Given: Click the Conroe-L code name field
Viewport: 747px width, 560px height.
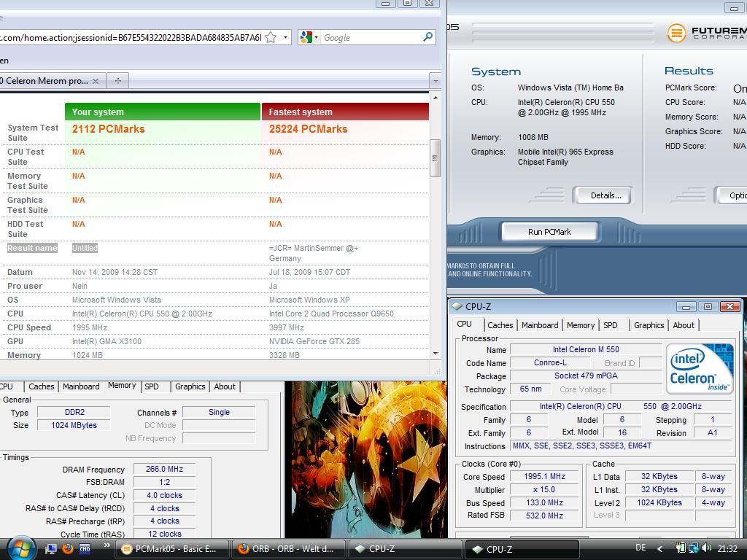Looking at the screenshot, I should click(x=550, y=363).
